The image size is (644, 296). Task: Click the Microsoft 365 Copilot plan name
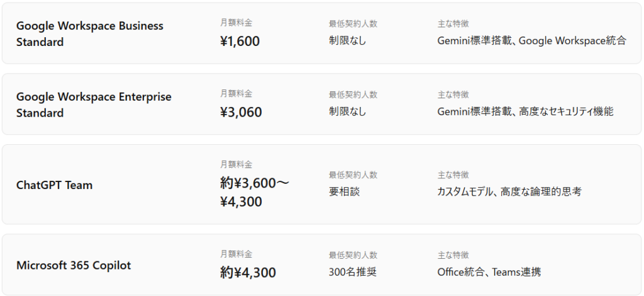(74, 265)
